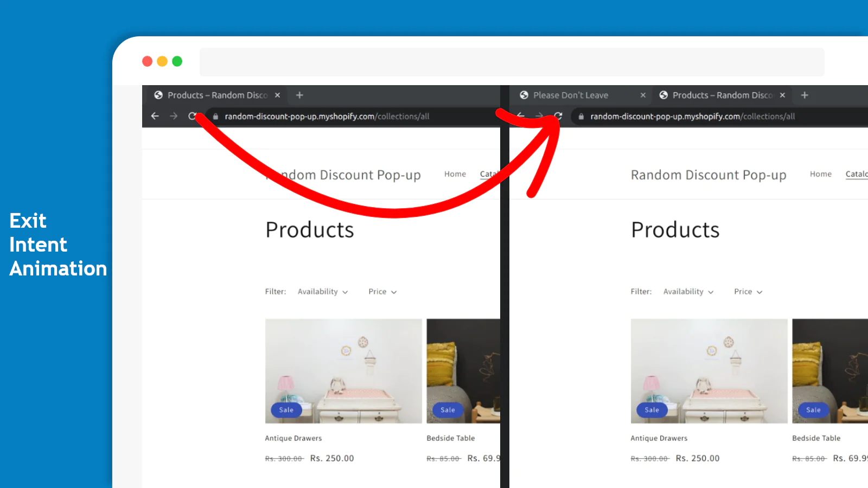This screenshot has width=868, height=488.
Task: Open new tab in left browser window
Action: [x=299, y=95]
